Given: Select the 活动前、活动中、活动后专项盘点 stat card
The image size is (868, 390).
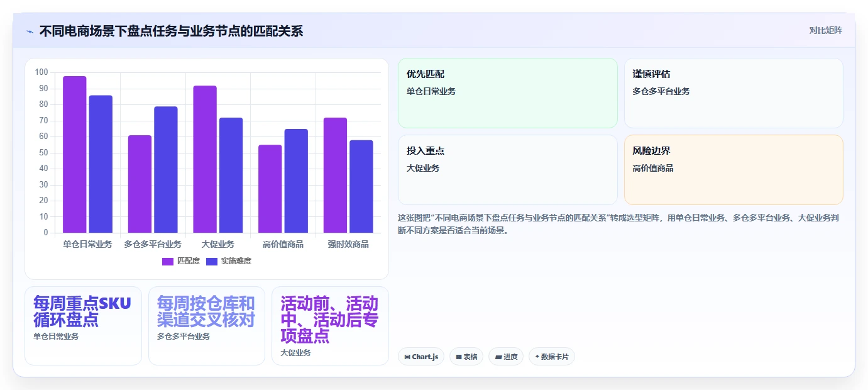Looking at the screenshot, I should (330, 326).
